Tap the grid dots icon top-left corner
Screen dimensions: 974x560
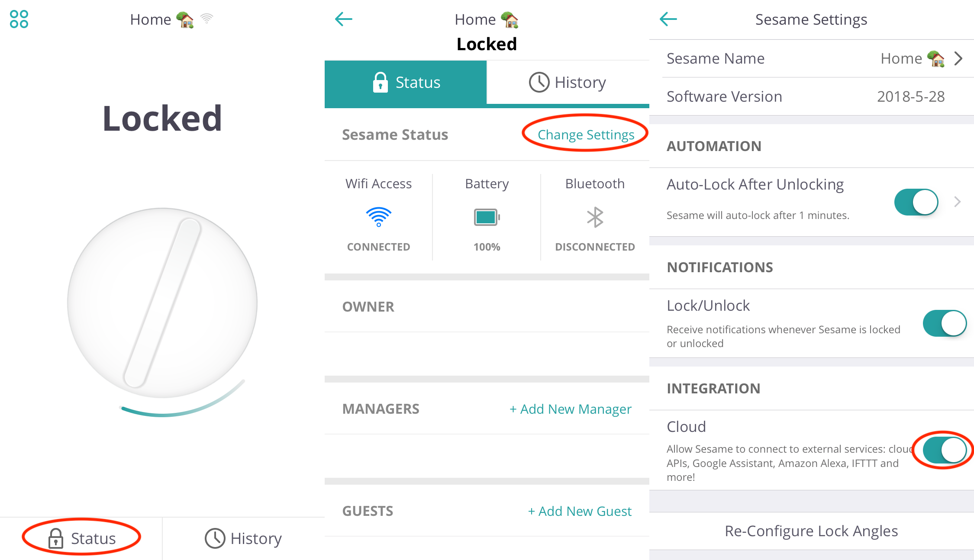click(19, 19)
